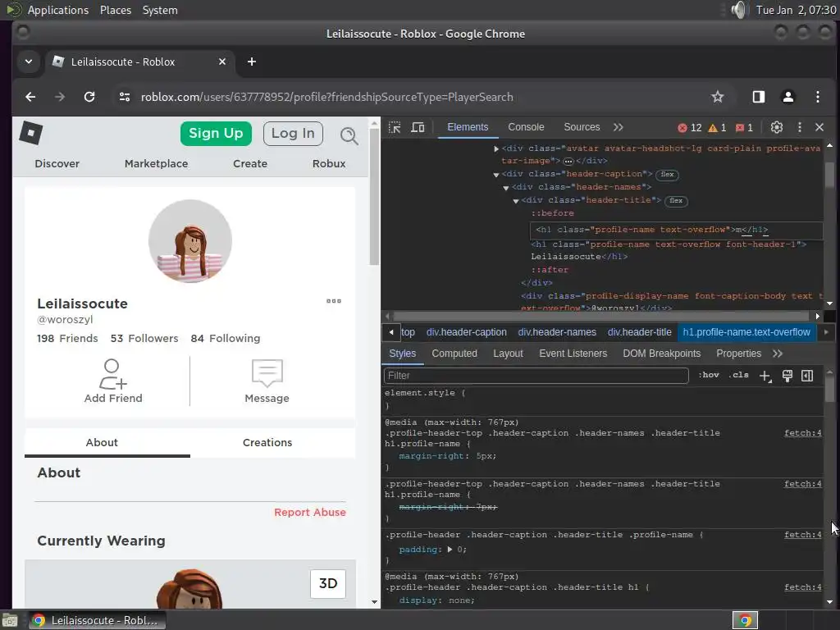The height and width of the screenshot is (630, 840).
Task: Show more styles sidebar tabs
Action: (778, 354)
